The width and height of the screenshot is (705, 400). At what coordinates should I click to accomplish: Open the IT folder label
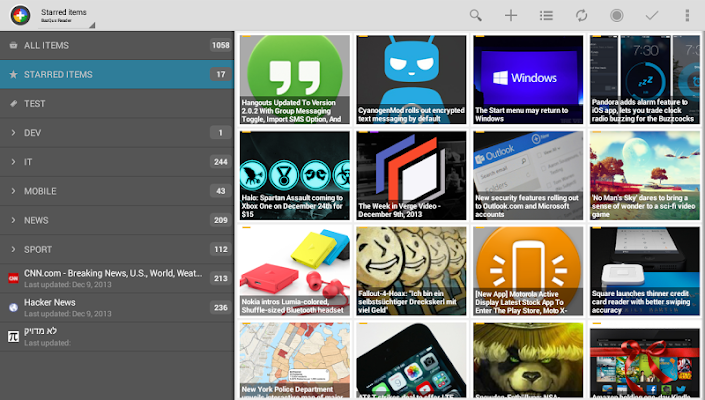click(x=28, y=162)
